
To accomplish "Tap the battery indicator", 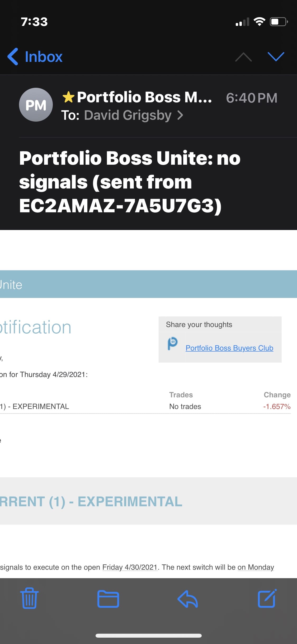I will click(278, 22).
